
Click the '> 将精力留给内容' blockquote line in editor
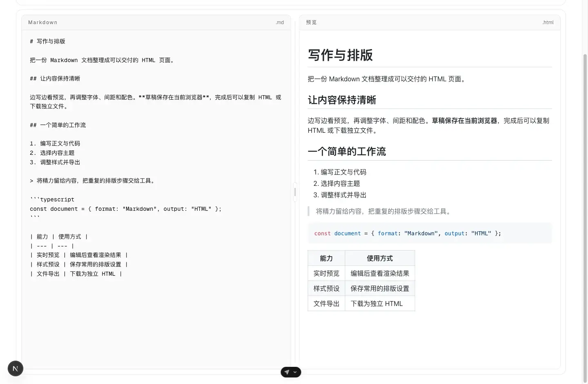pos(93,181)
